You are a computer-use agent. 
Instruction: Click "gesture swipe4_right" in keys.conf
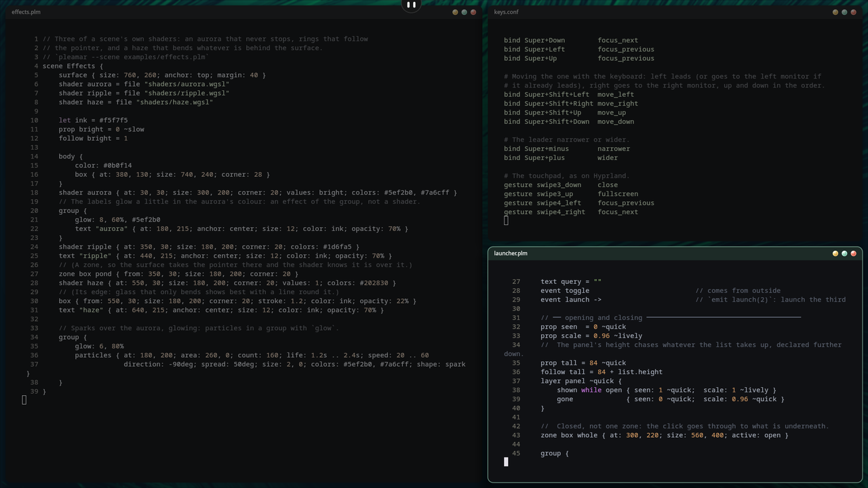(545, 212)
